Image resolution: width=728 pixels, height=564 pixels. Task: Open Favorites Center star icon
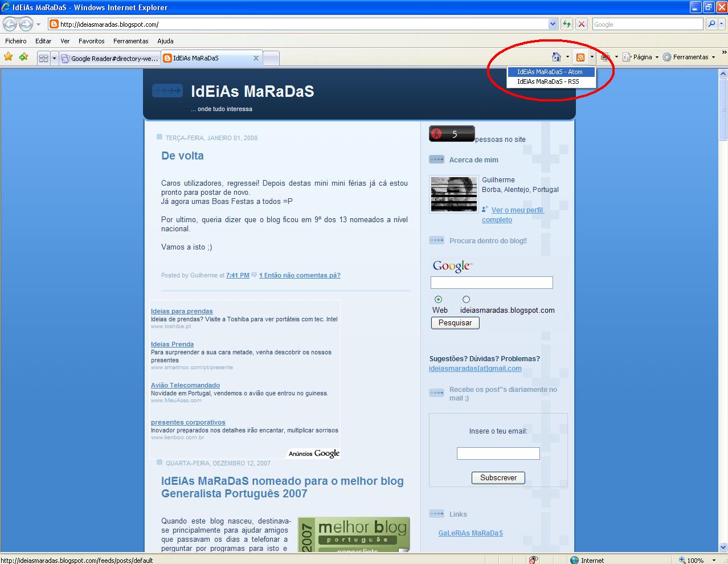(8, 56)
